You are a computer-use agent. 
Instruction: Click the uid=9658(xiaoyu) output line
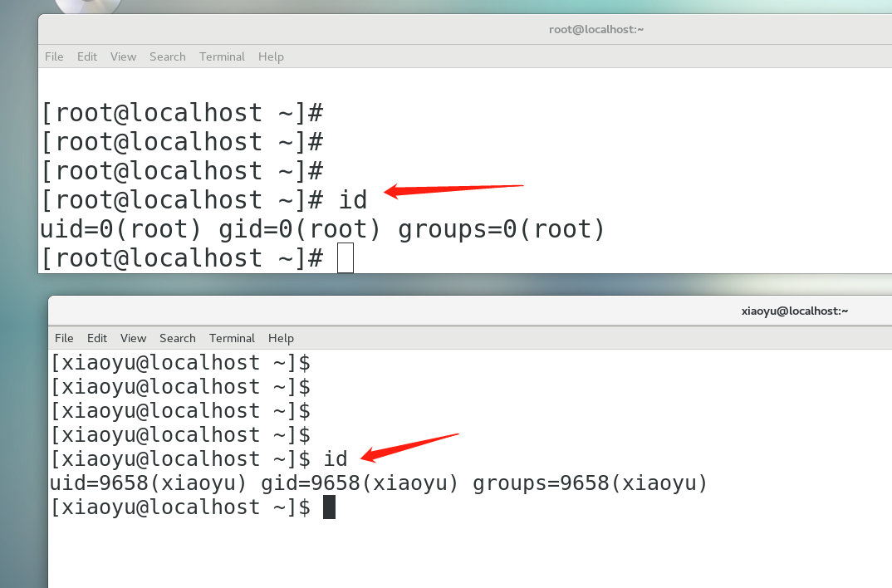coord(378,483)
